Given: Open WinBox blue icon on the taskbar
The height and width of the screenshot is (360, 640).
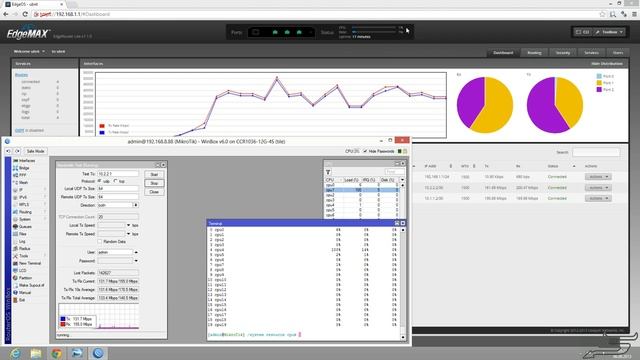Looking at the screenshot, I should pyautogui.click(x=98, y=353).
